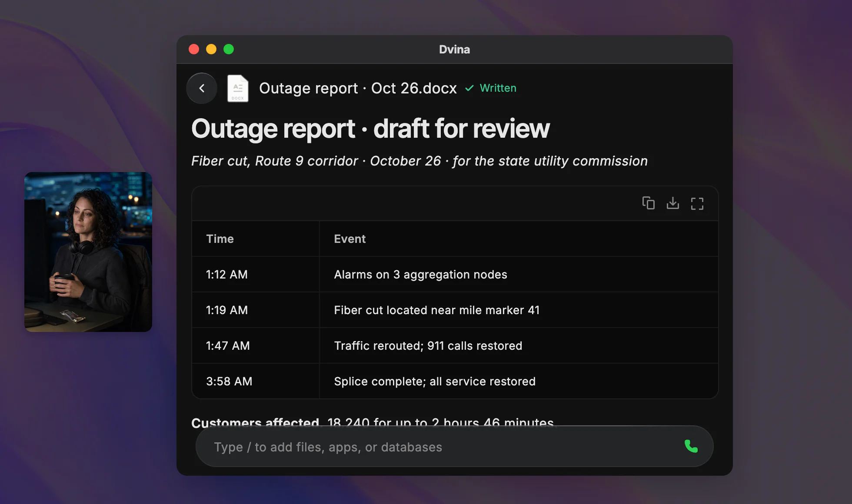852x504 pixels.
Task: Click the "Dvina" window title
Action: coord(454,50)
